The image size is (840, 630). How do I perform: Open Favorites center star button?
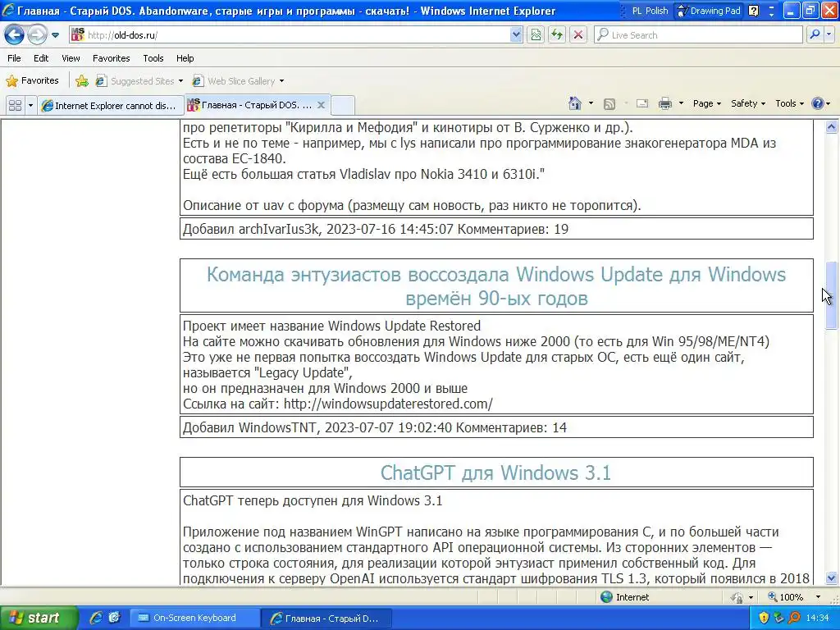coord(32,81)
